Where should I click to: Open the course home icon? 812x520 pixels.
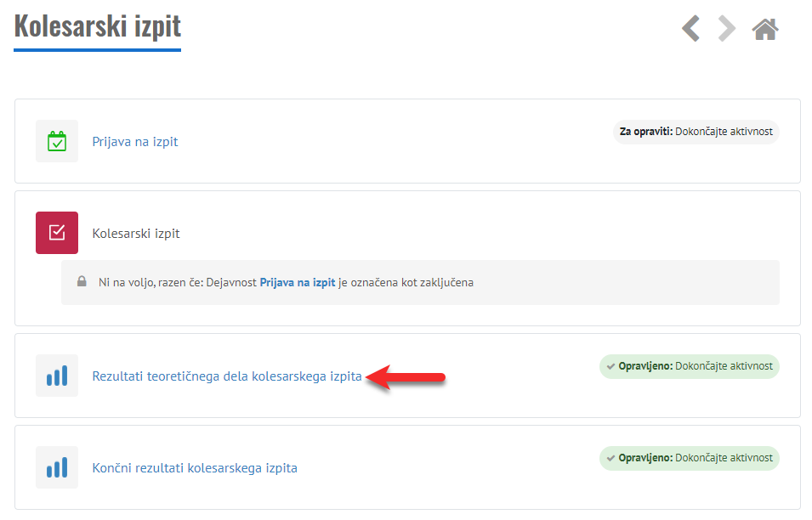[765, 30]
